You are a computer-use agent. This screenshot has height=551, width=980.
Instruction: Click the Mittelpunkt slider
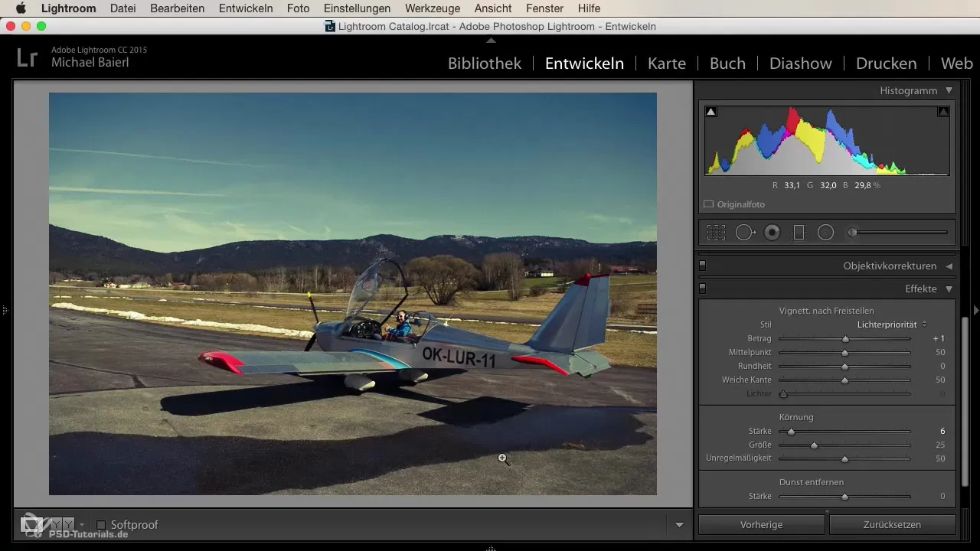pyautogui.click(x=845, y=353)
